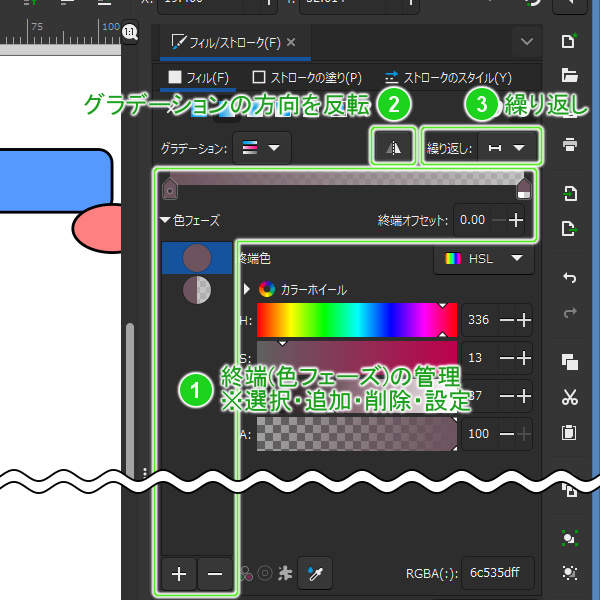The width and height of the screenshot is (600, 600).
Task: Click the zoom-to-drawing icon at the bottom right
Action: point(569,572)
